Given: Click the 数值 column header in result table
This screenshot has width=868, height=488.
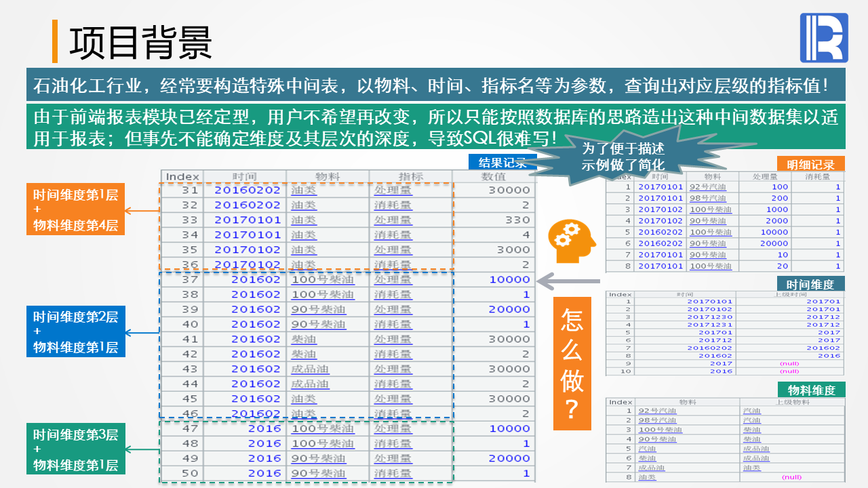Looking at the screenshot, I should pyautogui.click(x=493, y=176).
